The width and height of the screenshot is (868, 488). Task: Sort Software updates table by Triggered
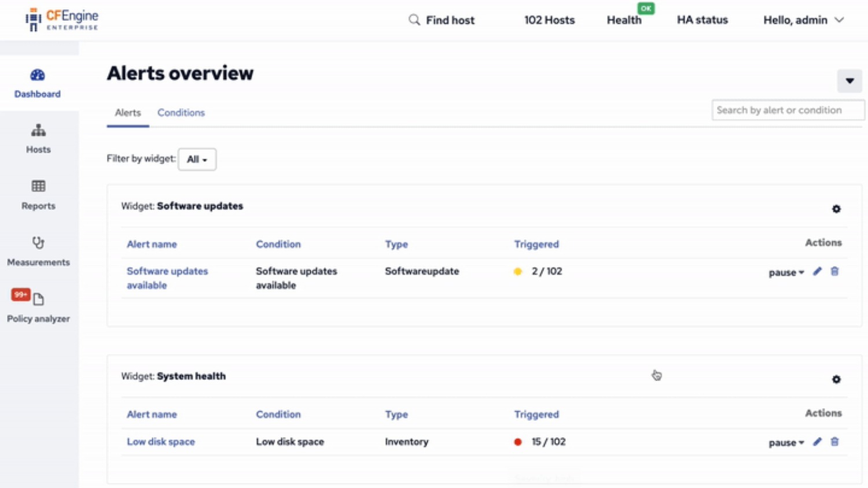coord(536,244)
